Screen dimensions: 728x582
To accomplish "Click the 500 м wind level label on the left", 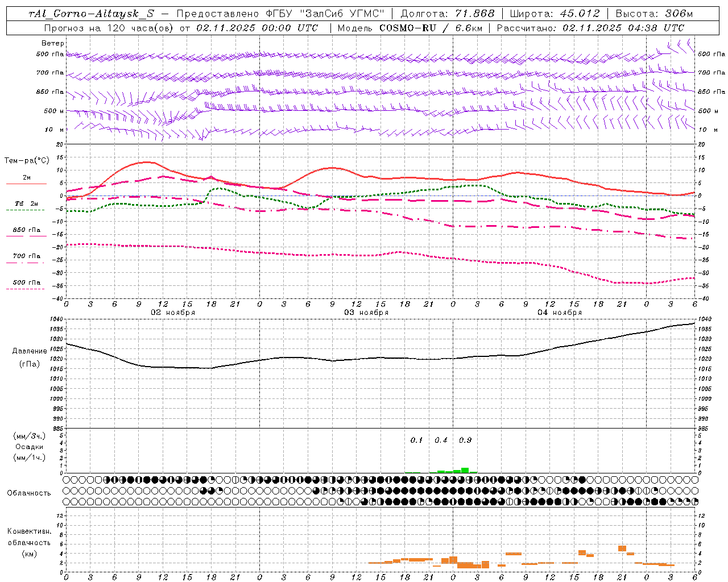I will tap(54, 111).
